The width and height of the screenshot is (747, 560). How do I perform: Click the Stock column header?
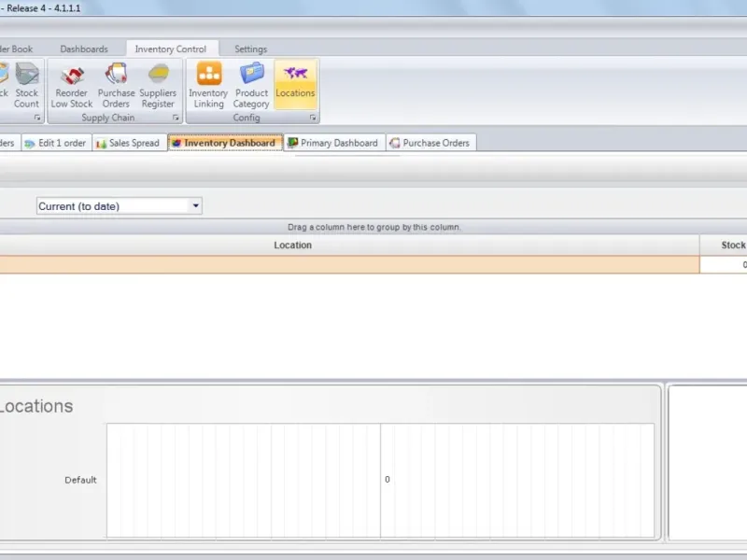[724, 245]
